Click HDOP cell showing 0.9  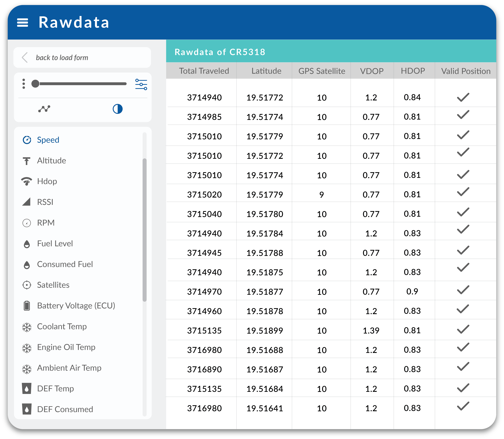tap(412, 292)
